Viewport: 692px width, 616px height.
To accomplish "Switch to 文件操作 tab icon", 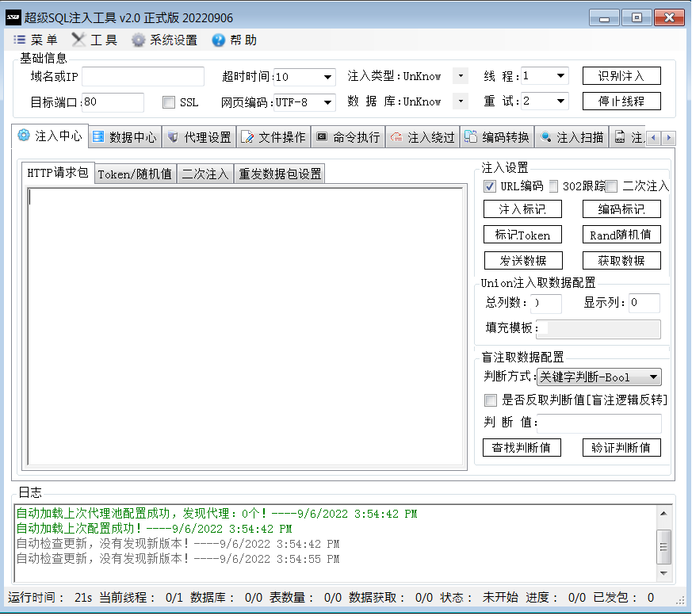I will click(247, 137).
